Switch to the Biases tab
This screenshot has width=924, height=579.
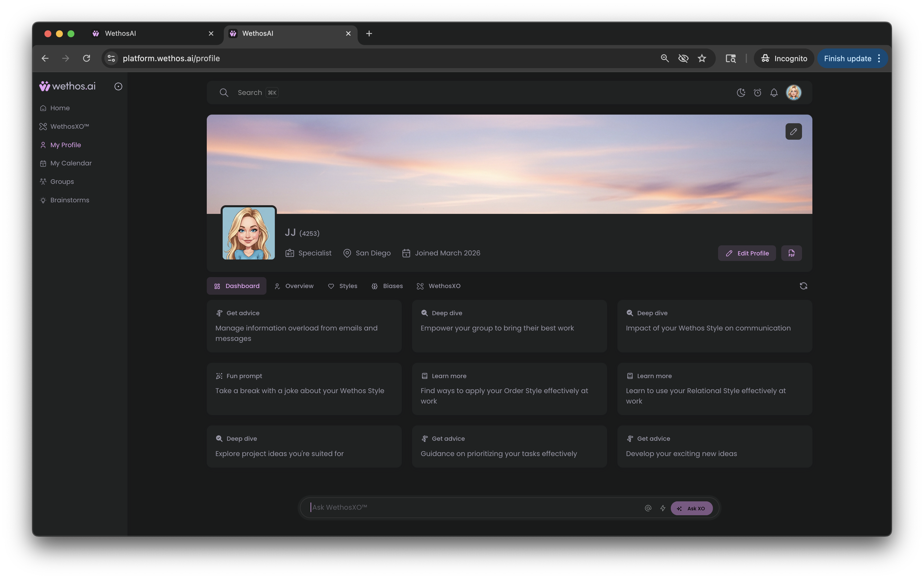387,286
